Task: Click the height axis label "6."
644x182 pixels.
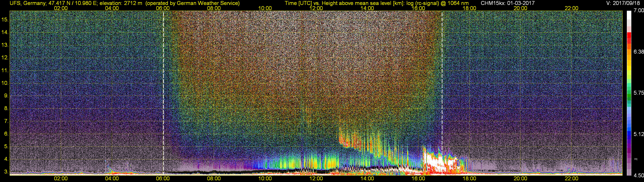Action: pyautogui.click(x=6, y=134)
